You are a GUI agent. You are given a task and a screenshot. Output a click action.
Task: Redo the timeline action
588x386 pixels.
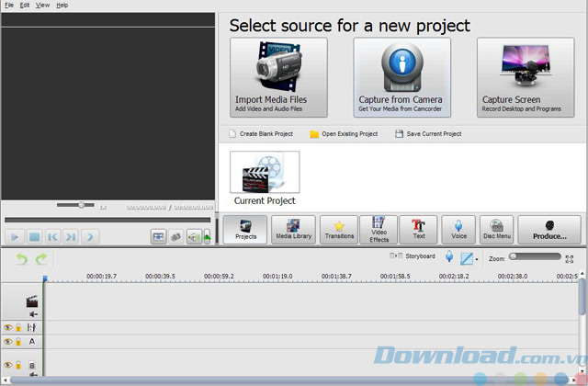(x=41, y=259)
